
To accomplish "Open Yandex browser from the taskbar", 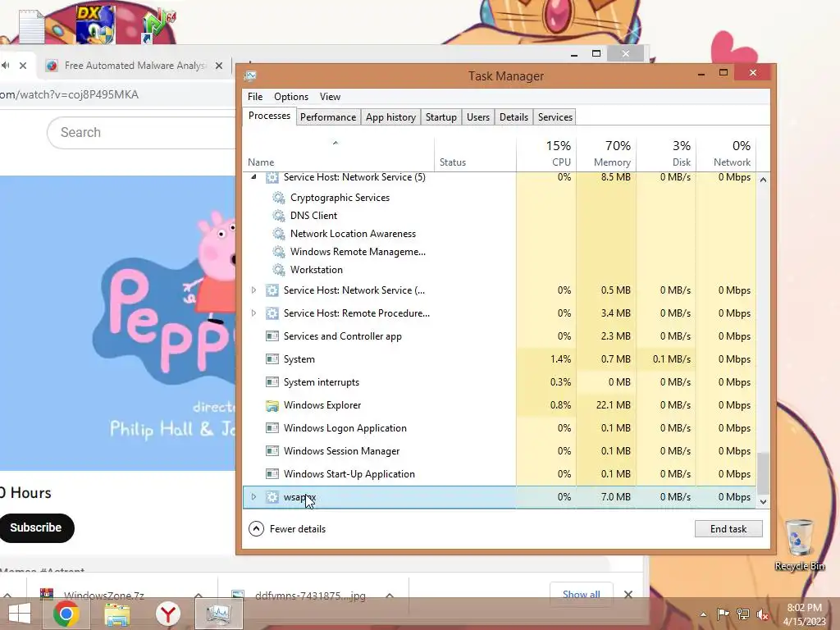I will (167, 614).
